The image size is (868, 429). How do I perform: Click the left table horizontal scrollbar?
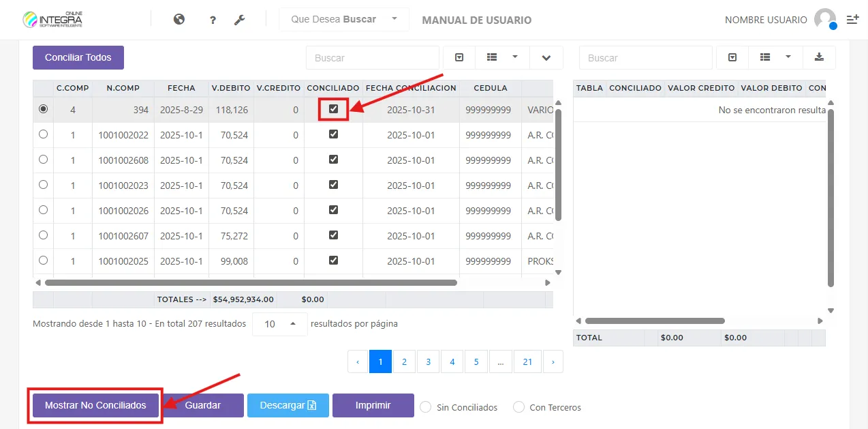[251, 282]
